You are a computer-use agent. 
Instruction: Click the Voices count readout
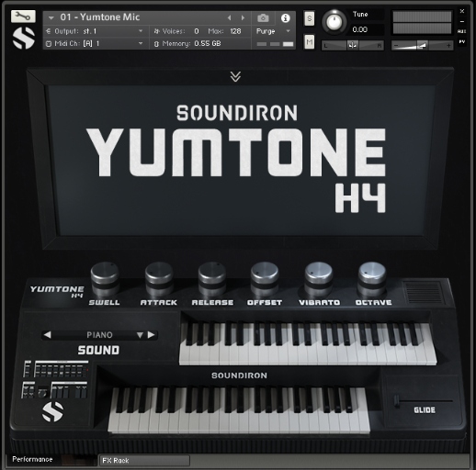[x=176, y=31]
